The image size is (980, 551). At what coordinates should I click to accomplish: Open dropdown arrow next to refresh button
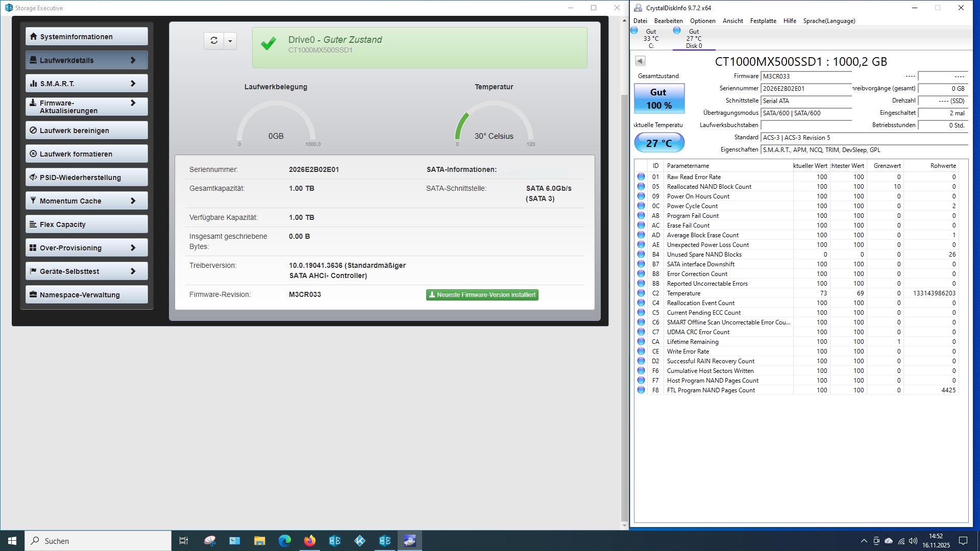coord(230,41)
